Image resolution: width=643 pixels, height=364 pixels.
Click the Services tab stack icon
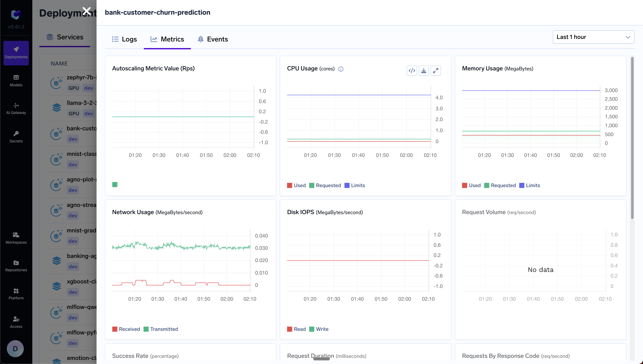point(50,37)
